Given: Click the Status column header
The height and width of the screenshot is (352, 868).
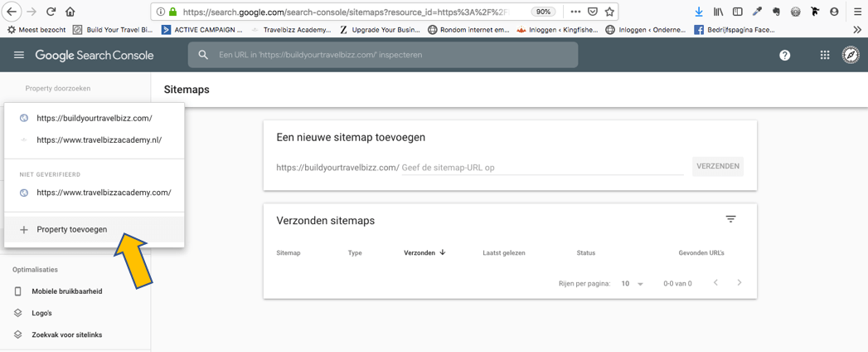Looking at the screenshot, I should (x=585, y=252).
